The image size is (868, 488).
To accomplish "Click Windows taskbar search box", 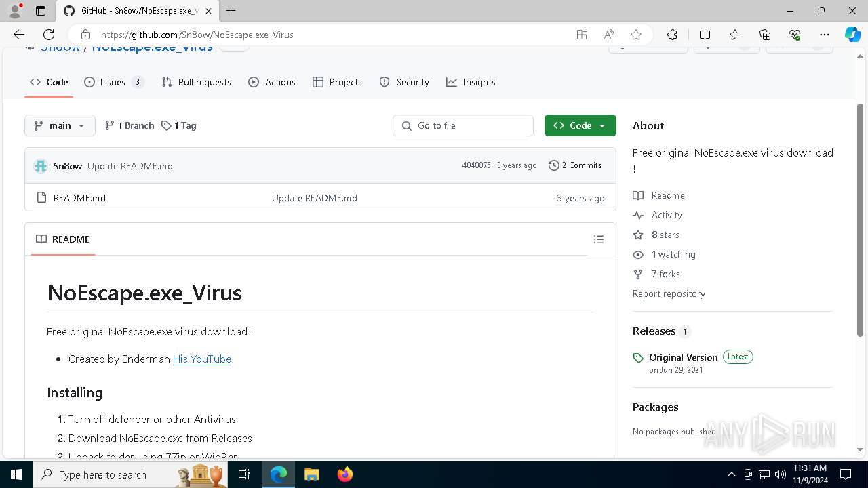I will (132, 474).
